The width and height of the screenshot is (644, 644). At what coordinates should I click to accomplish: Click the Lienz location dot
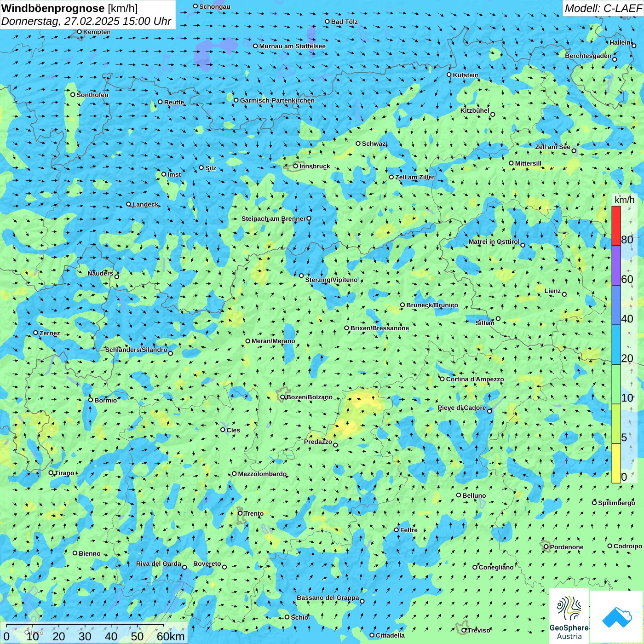(x=564, y=294)
